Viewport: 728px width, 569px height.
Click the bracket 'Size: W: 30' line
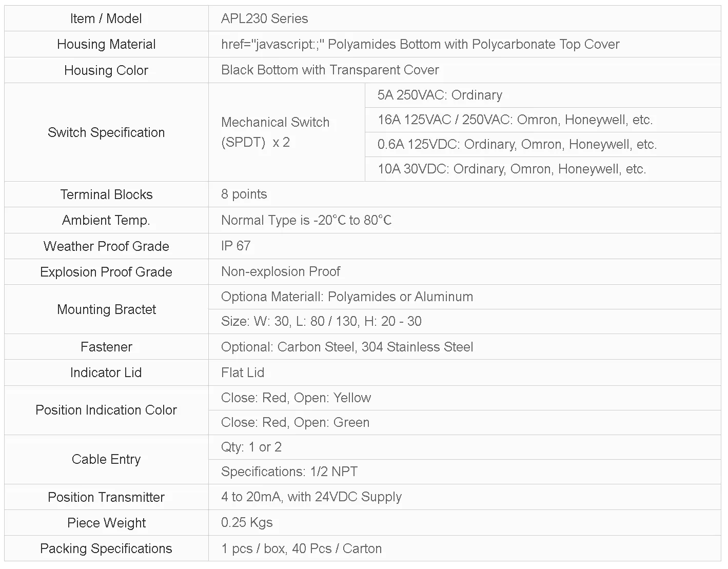point(321,322)
